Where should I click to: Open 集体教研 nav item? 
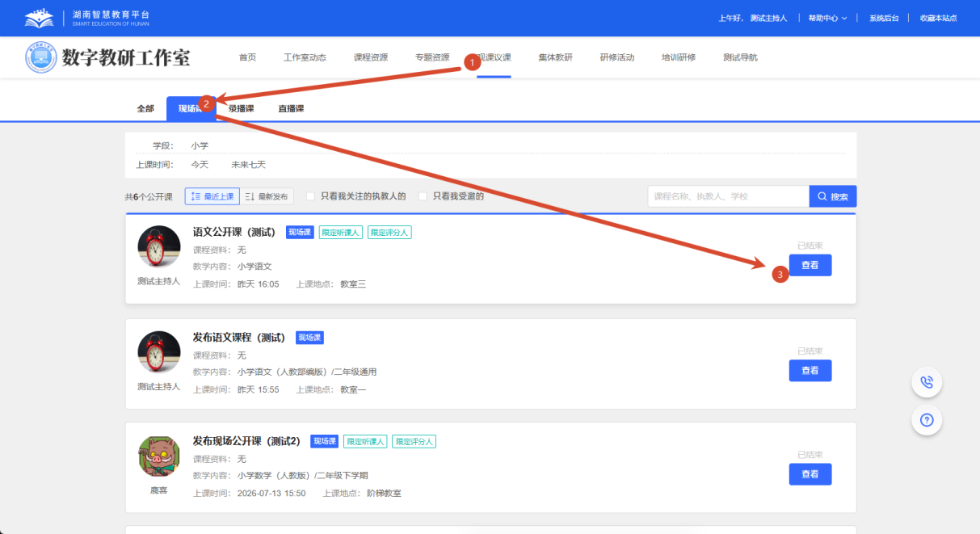556,57
